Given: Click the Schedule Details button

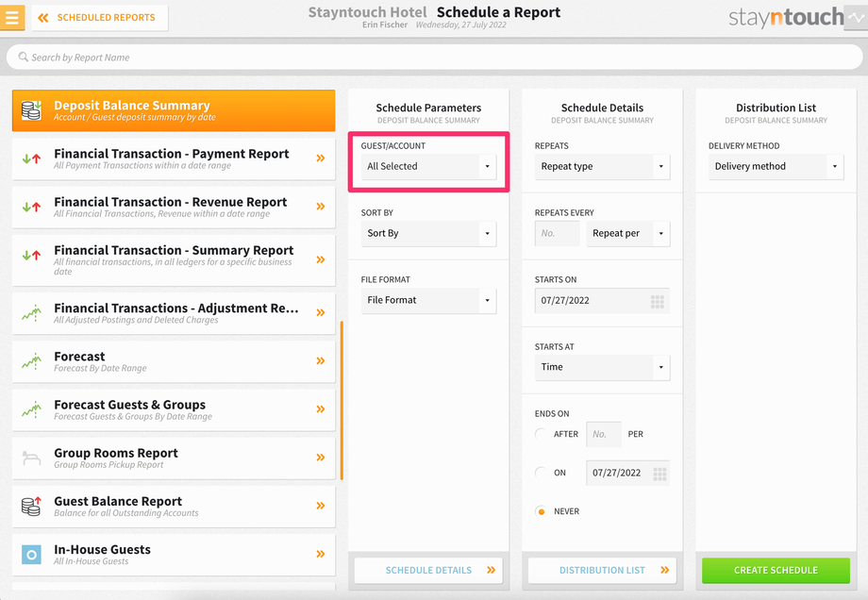Looking at the screenshot, I should [428, 570].
